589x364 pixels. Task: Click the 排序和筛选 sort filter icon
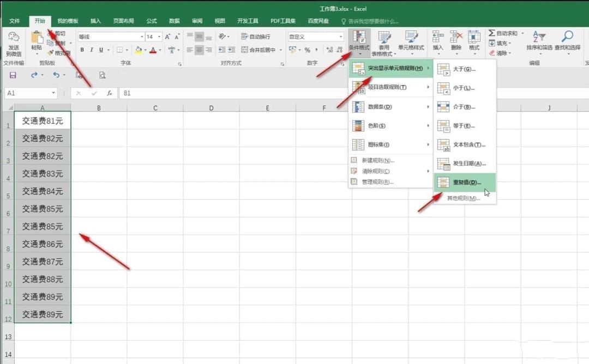click(539, 37)
